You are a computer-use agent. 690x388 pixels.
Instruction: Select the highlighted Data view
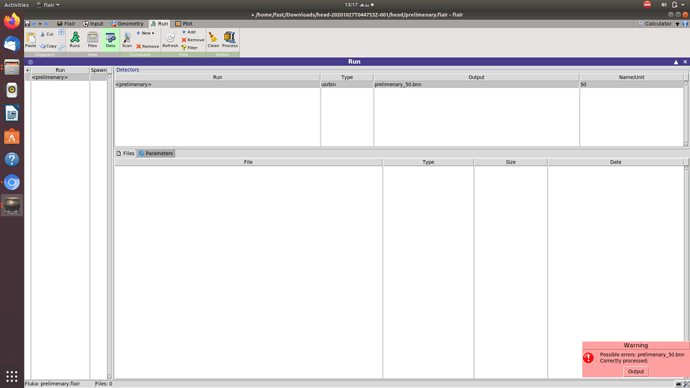click(110, 40)
